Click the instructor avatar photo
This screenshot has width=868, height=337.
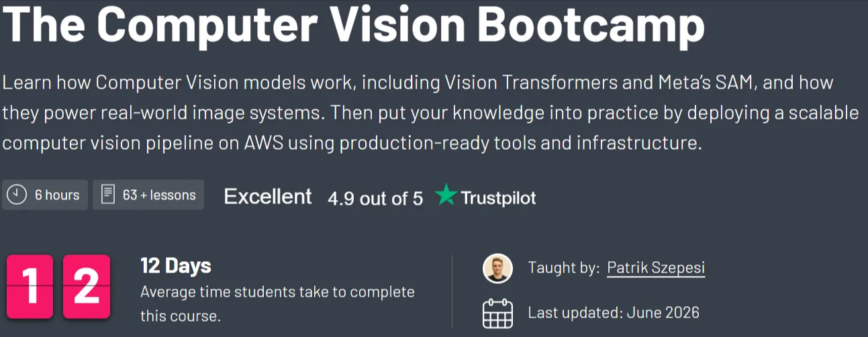497,269
